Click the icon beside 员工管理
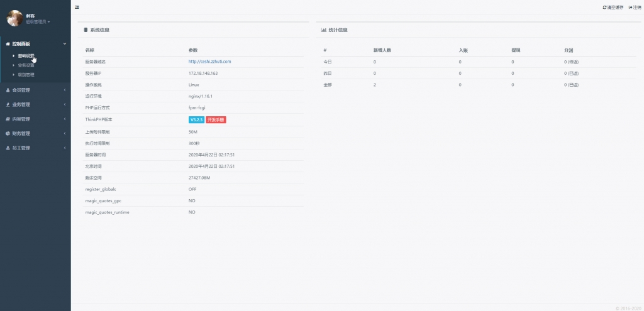Viewport: 644px width, 311px height. 8,148
